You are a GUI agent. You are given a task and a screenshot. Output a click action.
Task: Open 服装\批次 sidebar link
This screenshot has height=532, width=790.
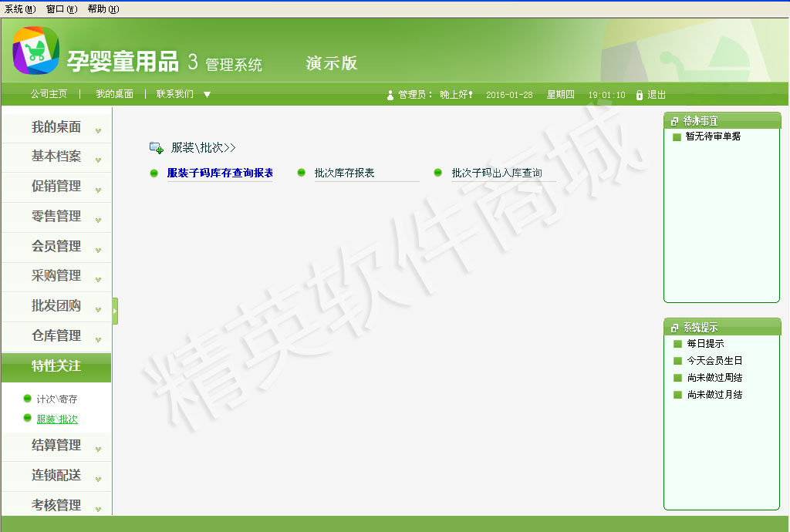57,419
